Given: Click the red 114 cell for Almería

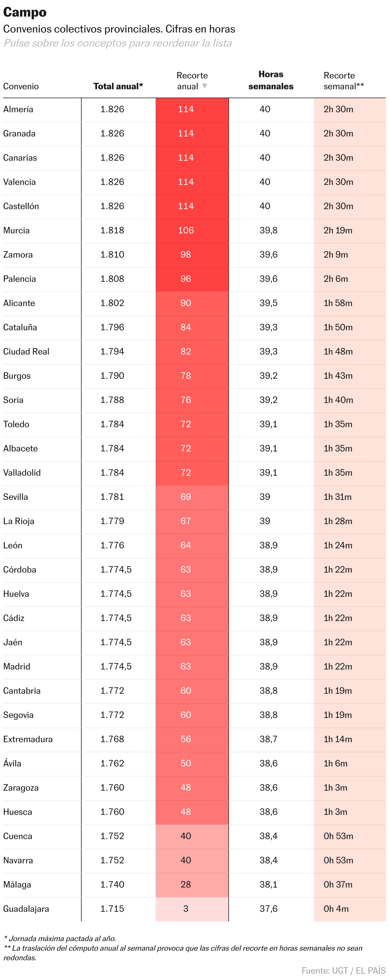Looking at the screenshot, I should [186, 109].
